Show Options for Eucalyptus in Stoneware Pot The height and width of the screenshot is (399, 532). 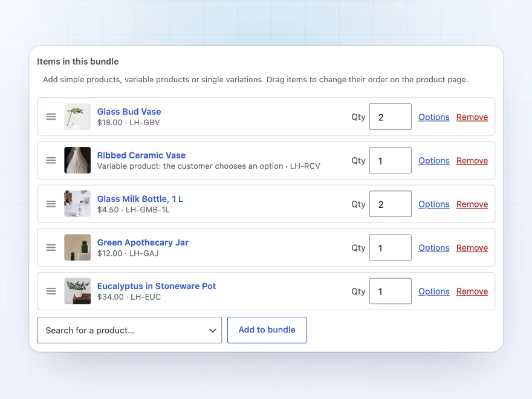[x=433, y=291]
